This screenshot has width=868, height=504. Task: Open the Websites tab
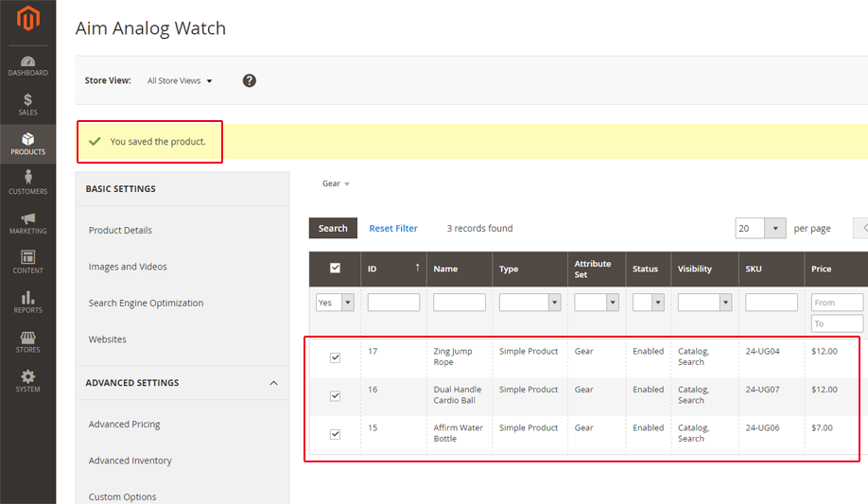point(108,339)
